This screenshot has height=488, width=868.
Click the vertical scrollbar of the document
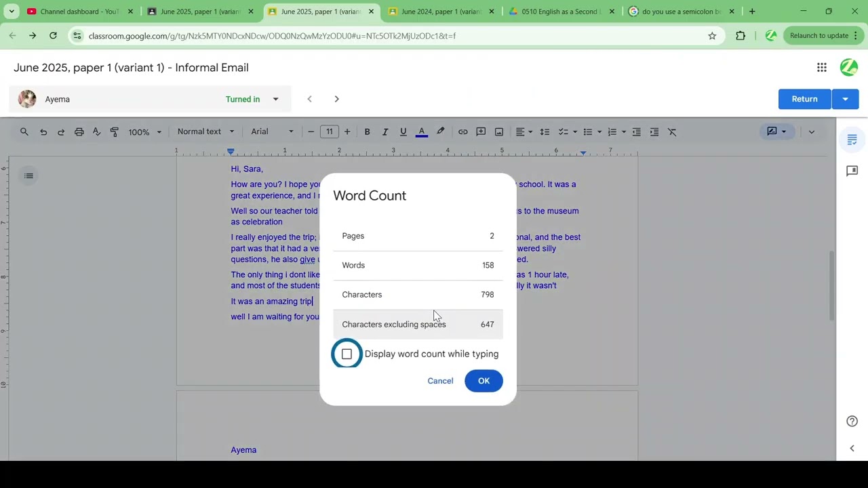click(x=831, y=285)
